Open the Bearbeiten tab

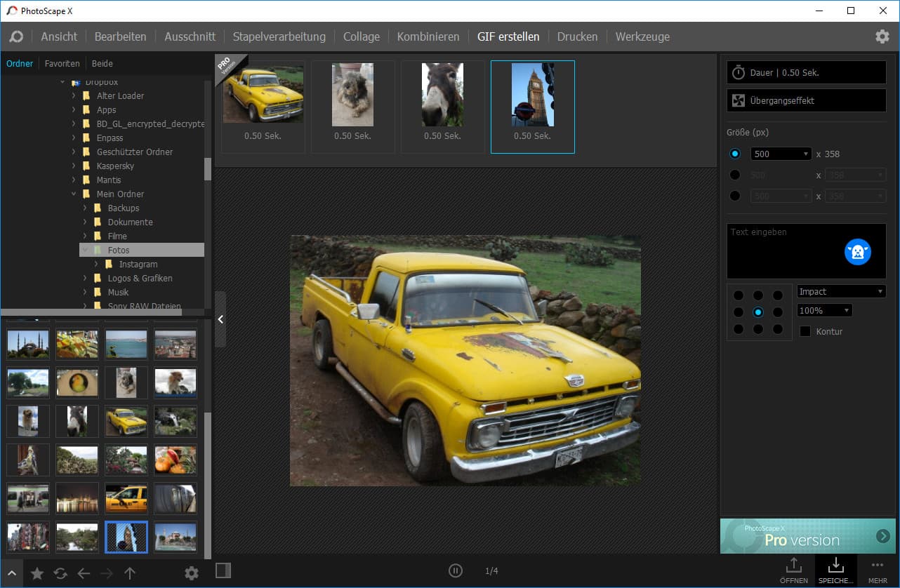[121, 36]
